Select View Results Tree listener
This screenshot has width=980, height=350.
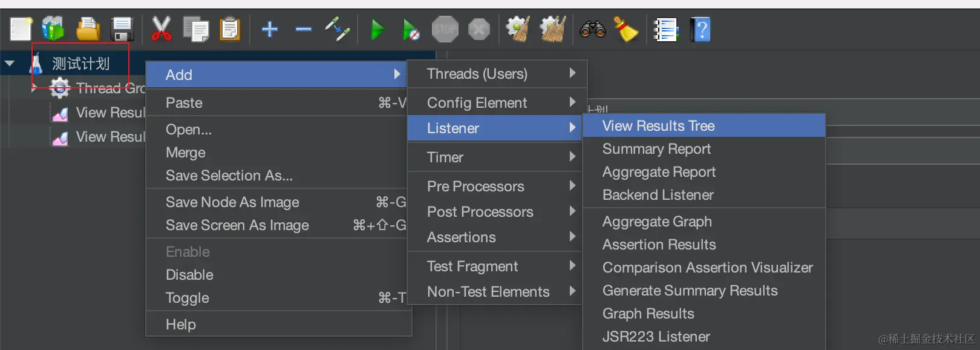click(658, 126)
